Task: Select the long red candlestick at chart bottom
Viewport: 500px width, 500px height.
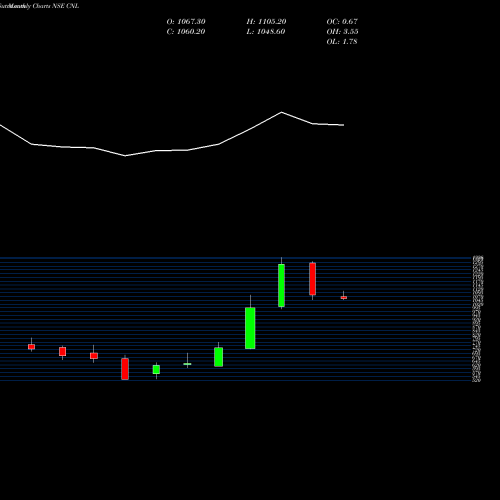Action: click(125, 369)
